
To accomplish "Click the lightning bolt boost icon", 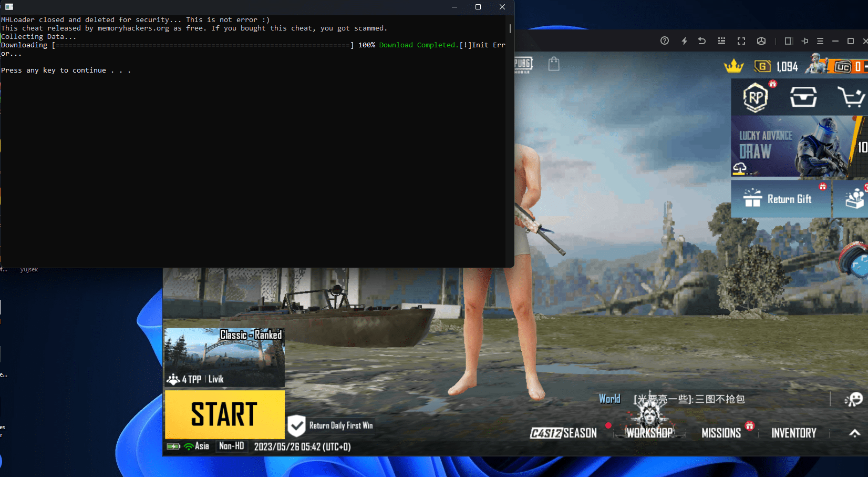I will [x=684, y=41].
